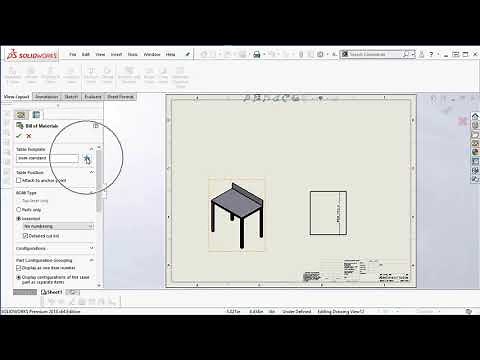Viewport: 480px width, 360px height.
Task: Open File Explorer folder icon in task pane
Action: (x=475, y=135)
